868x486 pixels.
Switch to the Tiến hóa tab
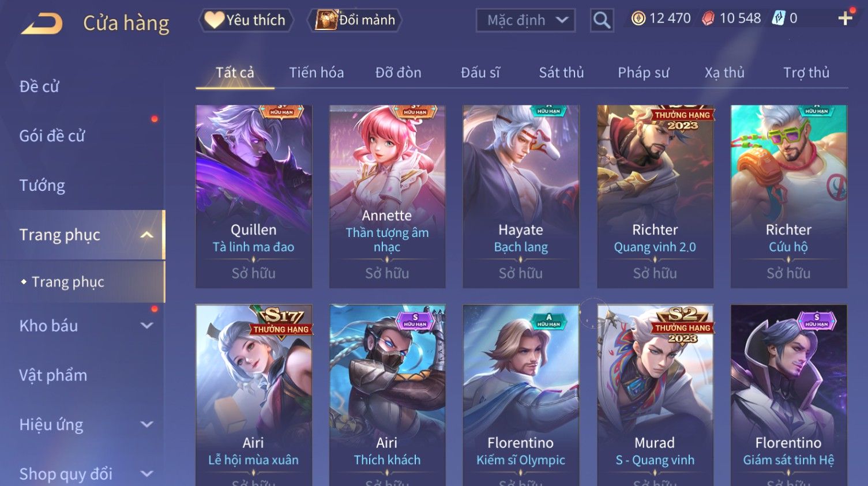[316, 73]
